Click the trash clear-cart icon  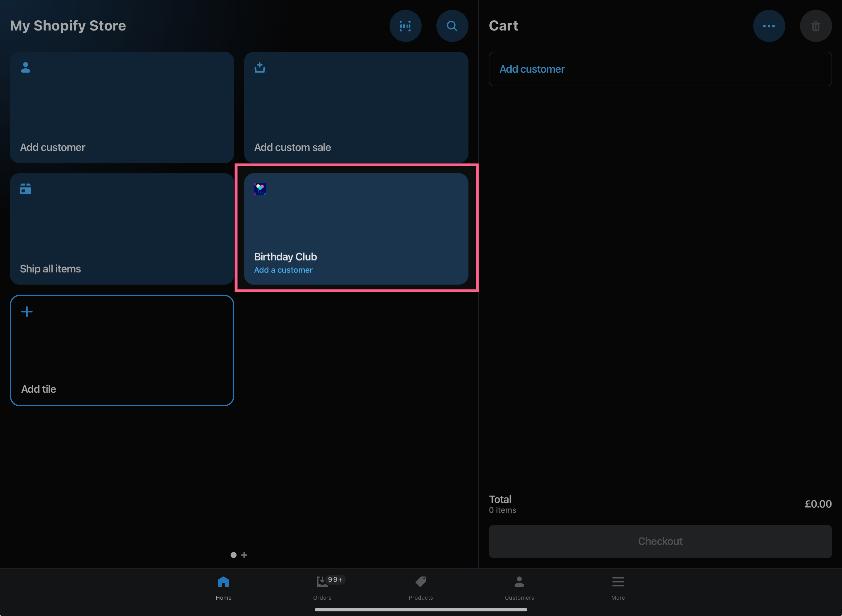pyautogui.click(x=815, y=26)
